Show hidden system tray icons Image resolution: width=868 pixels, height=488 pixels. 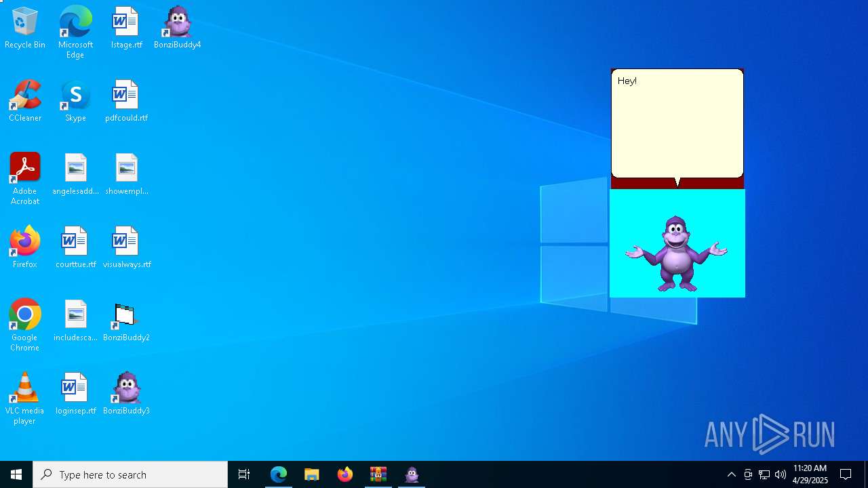coord(732,474)
